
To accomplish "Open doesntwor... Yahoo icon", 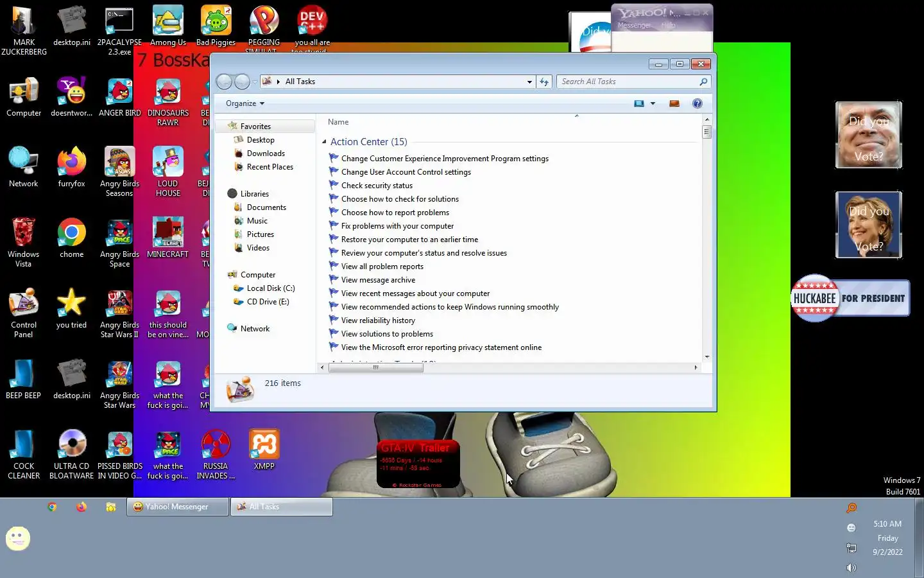I will pos(72,98).
